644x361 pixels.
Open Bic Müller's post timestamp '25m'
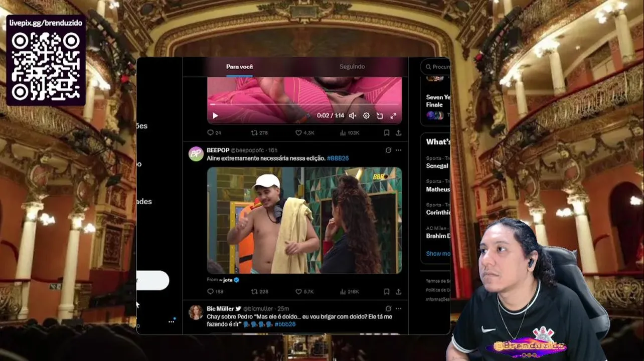(x=283, y=309)
